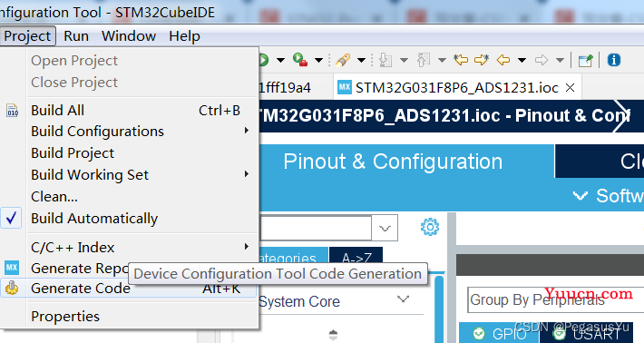Image resolution: width=644 pixels, height=343 pixels.
Task: Click the blue information icon in toolbar
Action: pyautogui.click(x=614, y=60)
